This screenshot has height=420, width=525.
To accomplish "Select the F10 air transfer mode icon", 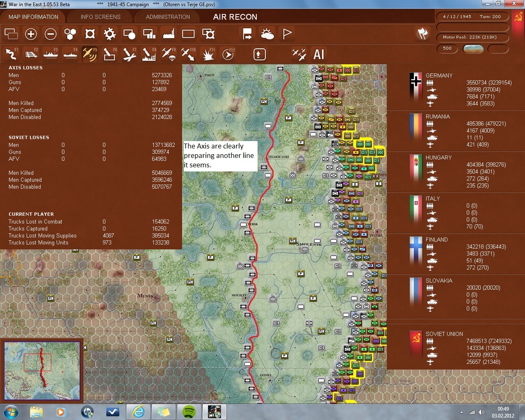I will coord(188,54).
